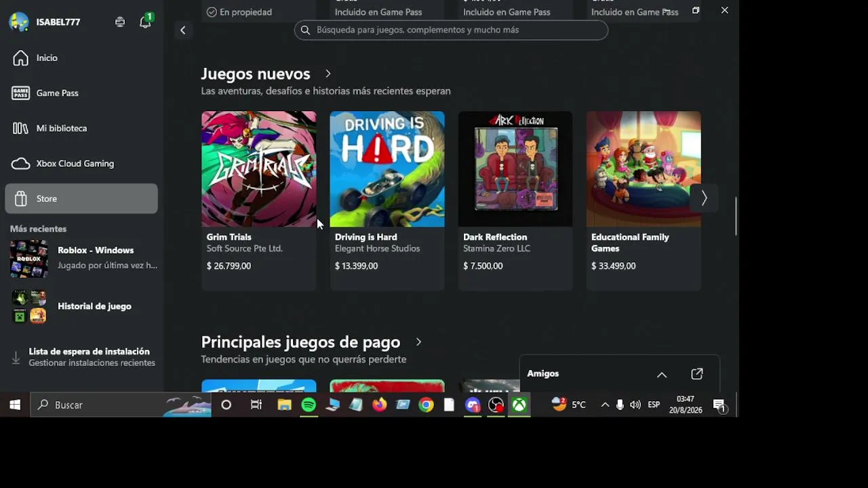868x488 pixels.
Task: Click the taskbar Buscar search box
Action: click(121, 405)
